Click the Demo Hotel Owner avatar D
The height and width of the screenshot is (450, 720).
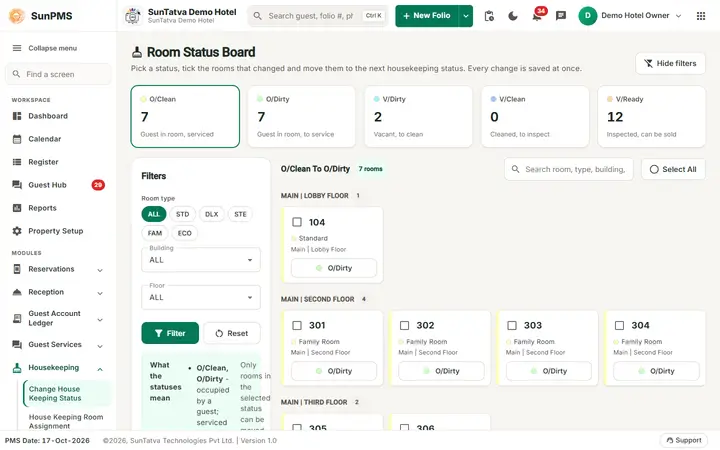click(x=587, y=16)
